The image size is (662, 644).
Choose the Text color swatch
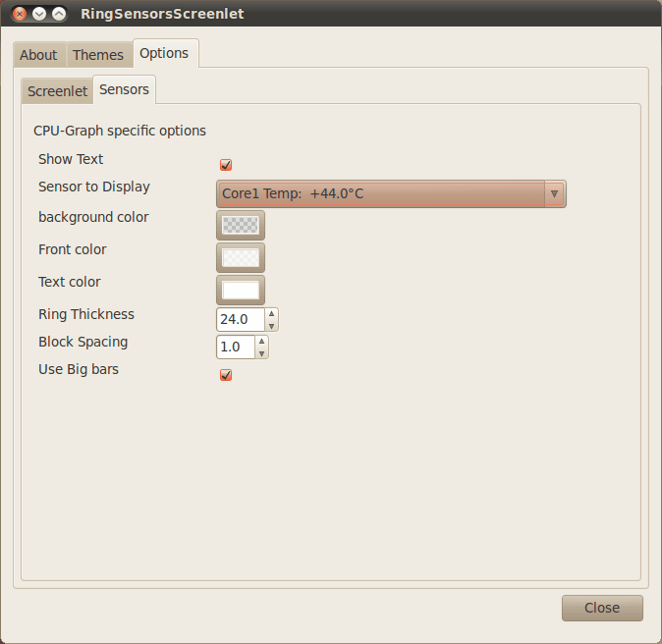[241, 291]
